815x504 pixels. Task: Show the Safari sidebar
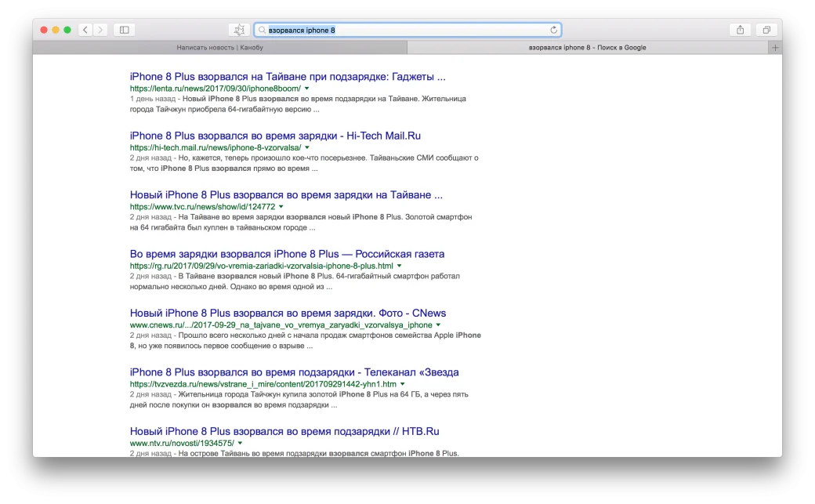click(125, 30)
